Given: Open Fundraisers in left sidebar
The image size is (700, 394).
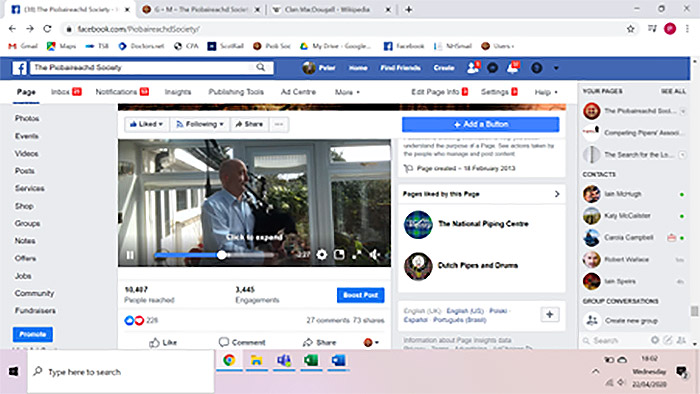Looking at the screenshot, I should tap(35, 311).
